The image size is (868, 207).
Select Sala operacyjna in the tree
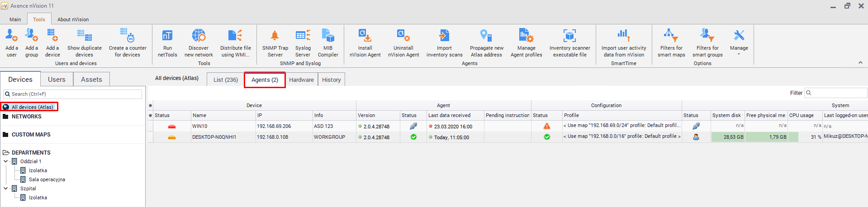[x=47, y=179]
